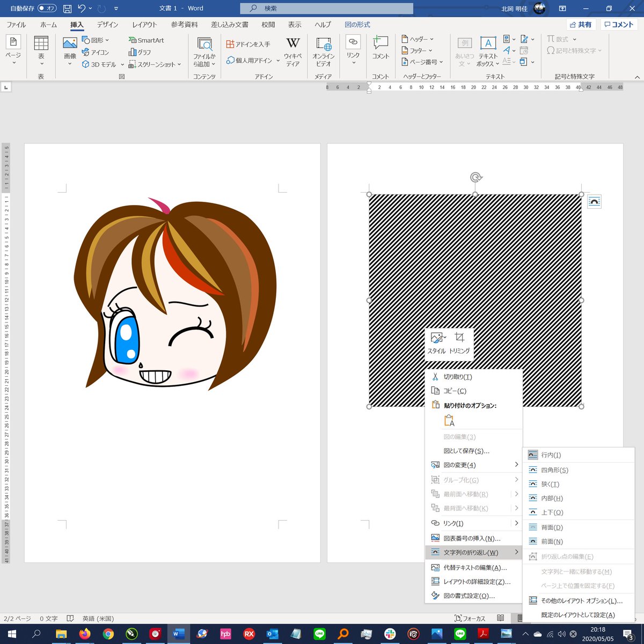
Task: Click アドインを入手 get add-ins
Action: [248, 44]
